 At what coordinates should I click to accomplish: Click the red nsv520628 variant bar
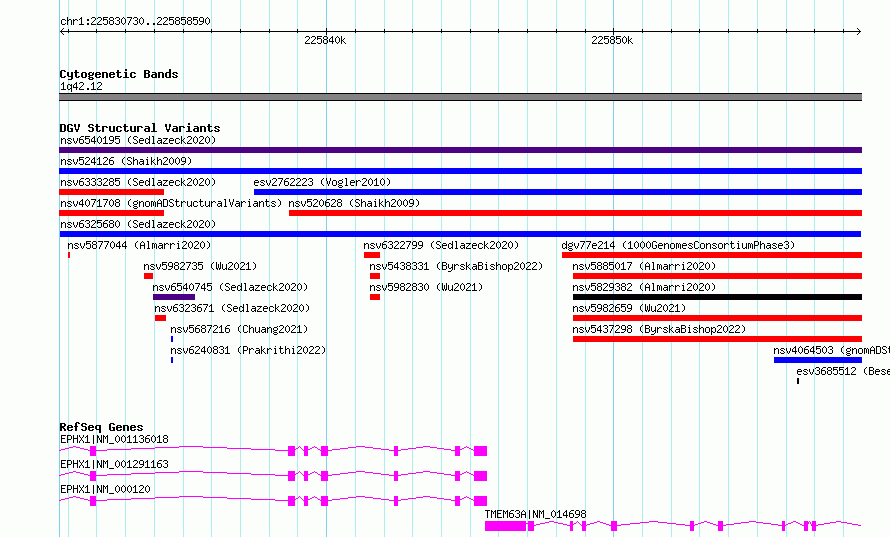coord(575,213)
